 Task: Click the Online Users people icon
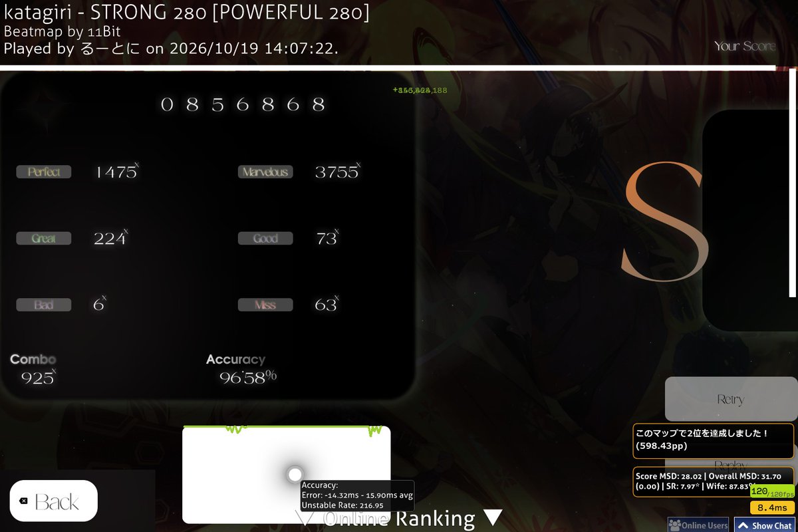pos(675,525)
